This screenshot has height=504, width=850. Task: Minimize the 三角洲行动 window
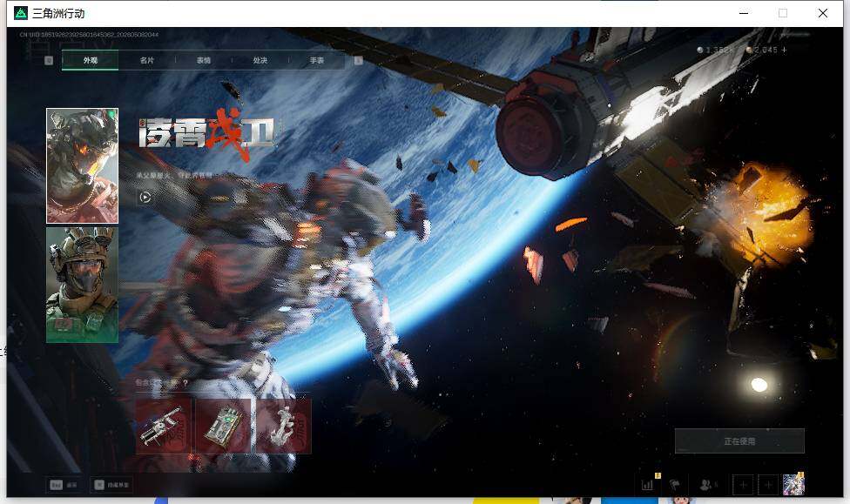744,13
